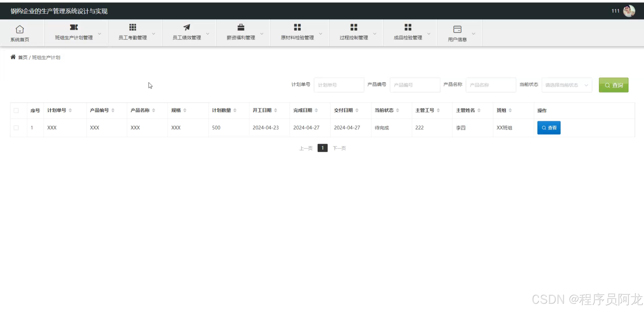Click the four-square icon above 原材料检验管理
The width and height of the screenshot is (644, 310).
(297, 27)
